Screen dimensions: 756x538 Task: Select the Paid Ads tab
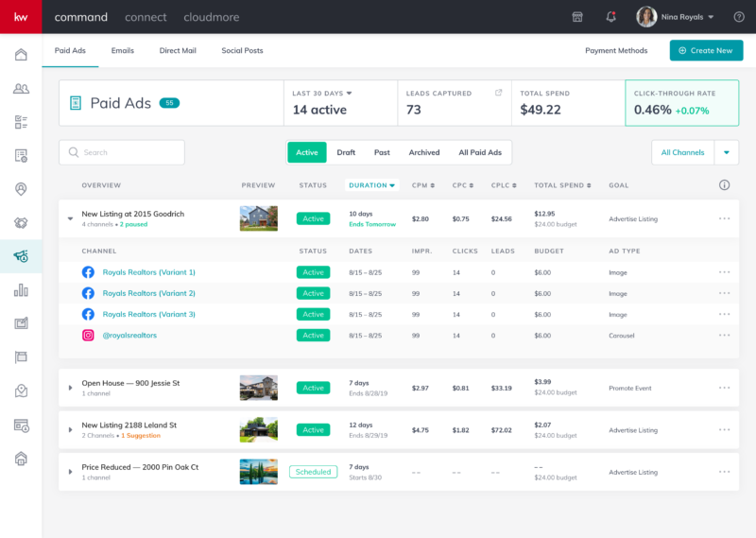coord(70,51)
